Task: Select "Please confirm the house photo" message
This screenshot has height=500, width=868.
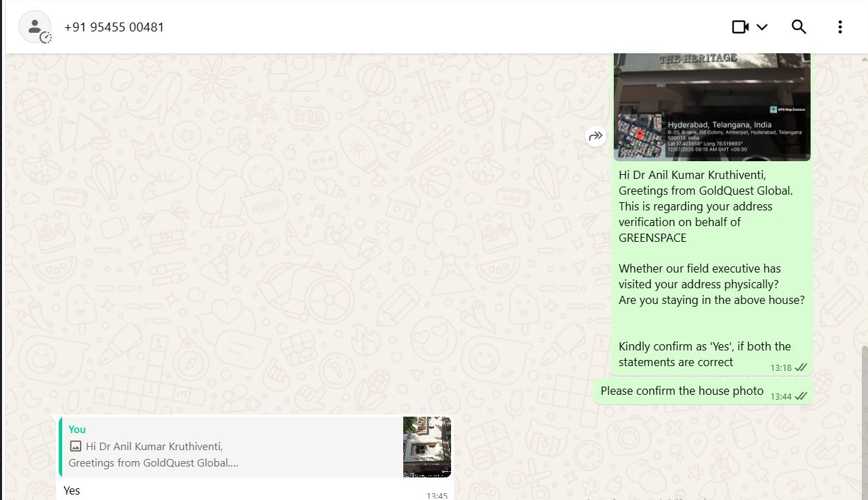Action: point(682,391)
